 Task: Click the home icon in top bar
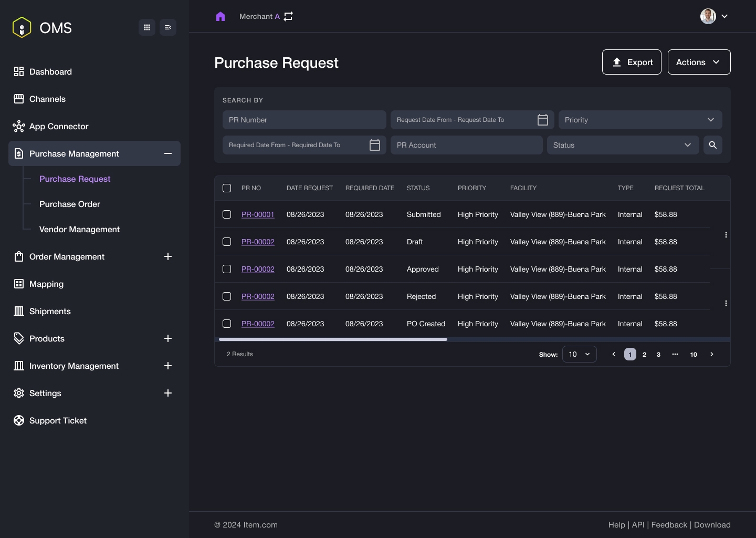coord(220,16)
